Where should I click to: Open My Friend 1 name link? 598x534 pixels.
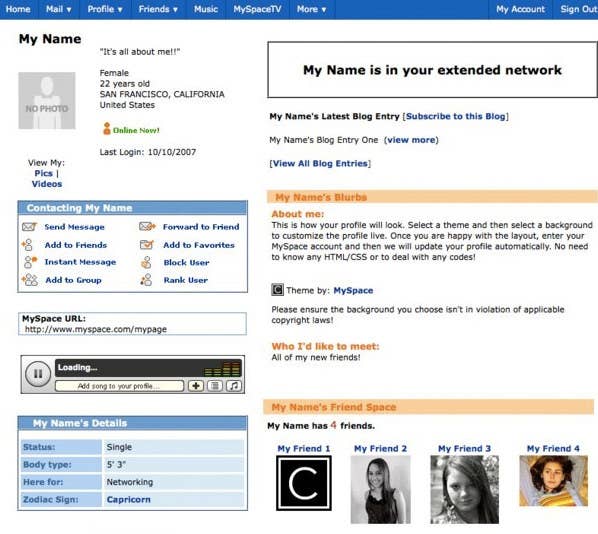304,449
